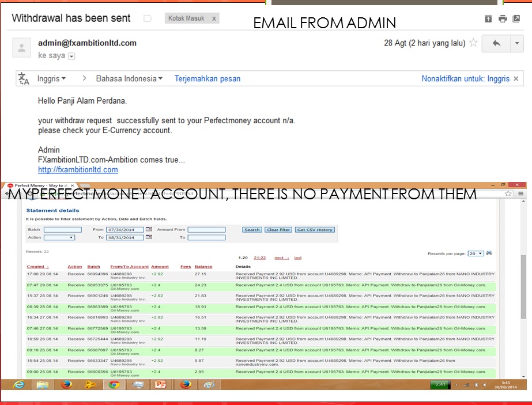Open calendar picker for From date

pyautogui.click(x=149, y=229)
